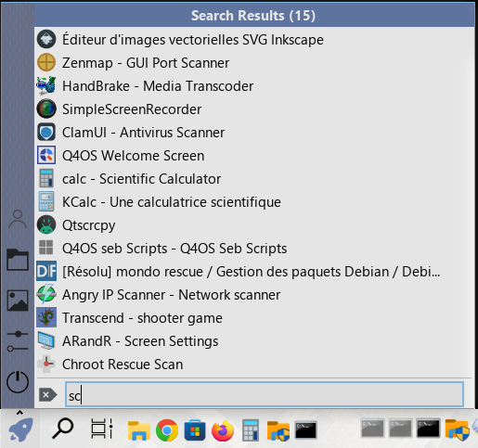Screen dimensions: 478x448
Task: Launch Firefox from taskbar
Action: 223,430
